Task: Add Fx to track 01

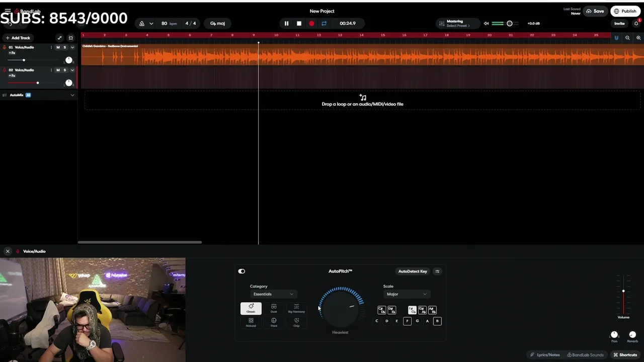Action: click(x=12, y=53)
